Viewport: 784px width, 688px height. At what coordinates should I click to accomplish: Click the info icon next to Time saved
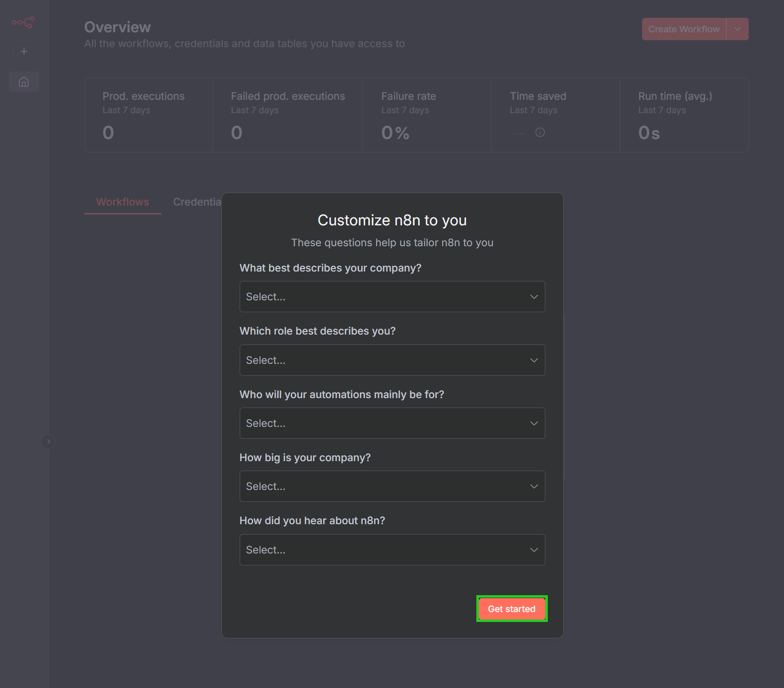[x=540, y=133]
